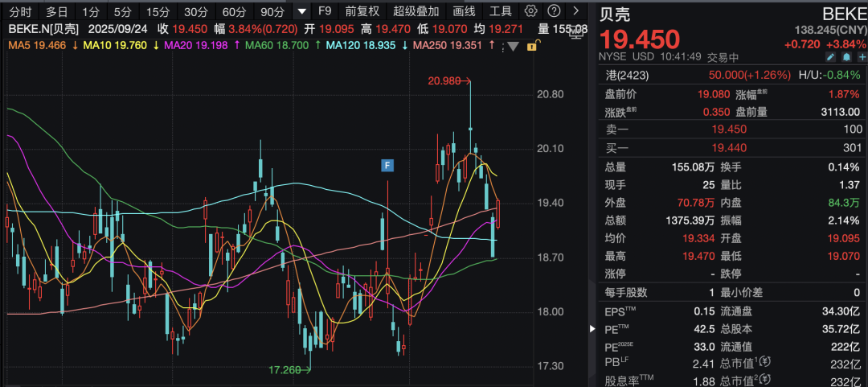
Task: Select the 30分 period tab
Action: (x=196, y=11)
